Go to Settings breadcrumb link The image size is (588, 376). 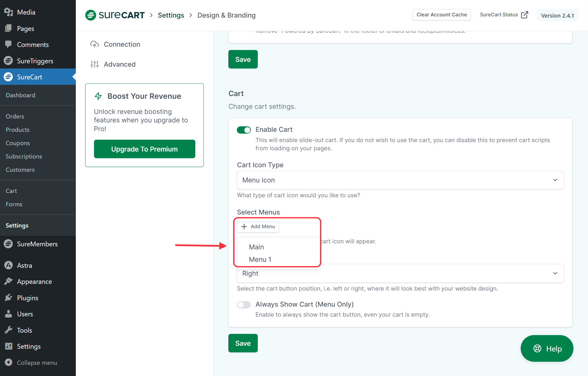click(171, 15)
